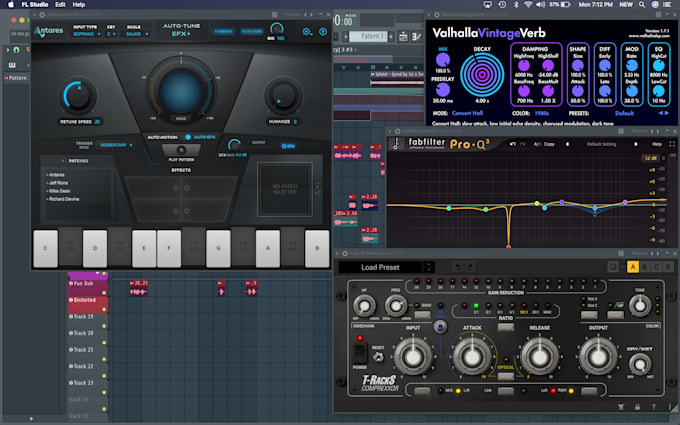The width and height of the screenshot is (680, 425).
Task: Open the Auto-Tune plugin window gear menu
Action: [42, 15]
